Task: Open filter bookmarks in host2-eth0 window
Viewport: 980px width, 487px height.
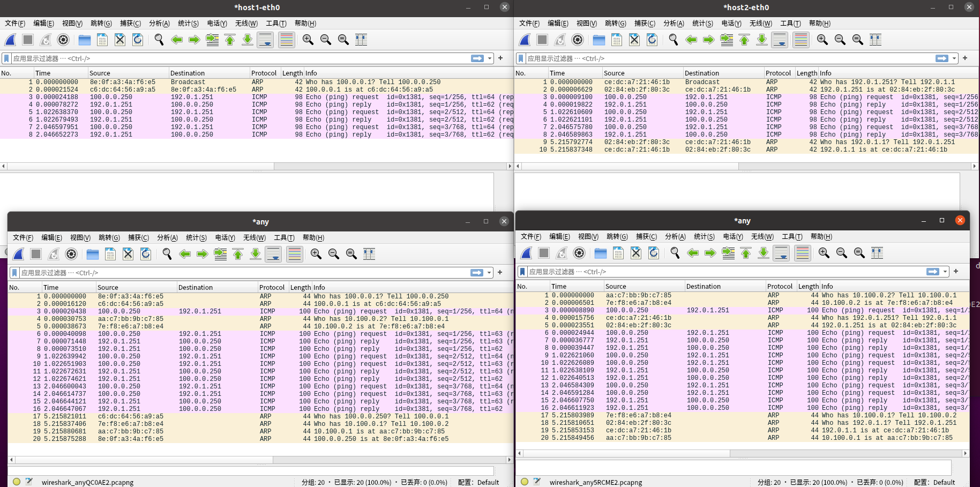Action: [x=521, y=58]
